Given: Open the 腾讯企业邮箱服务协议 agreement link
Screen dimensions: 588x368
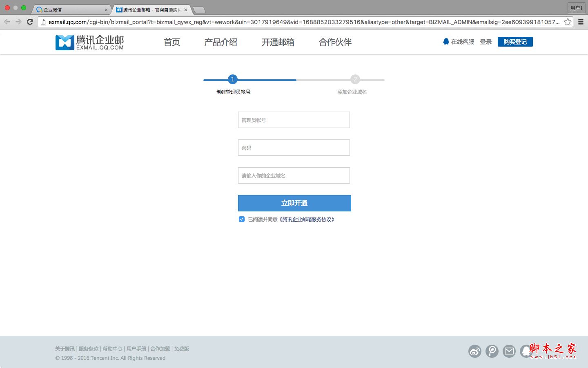Looking at the screenshot, I should (x=307, y=219).
